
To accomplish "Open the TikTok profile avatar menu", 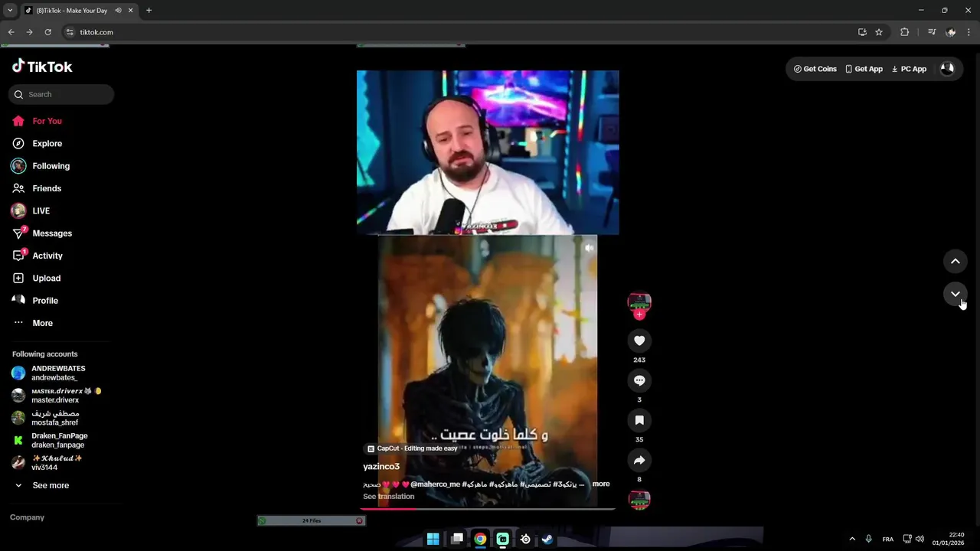I will coord(947,68).
